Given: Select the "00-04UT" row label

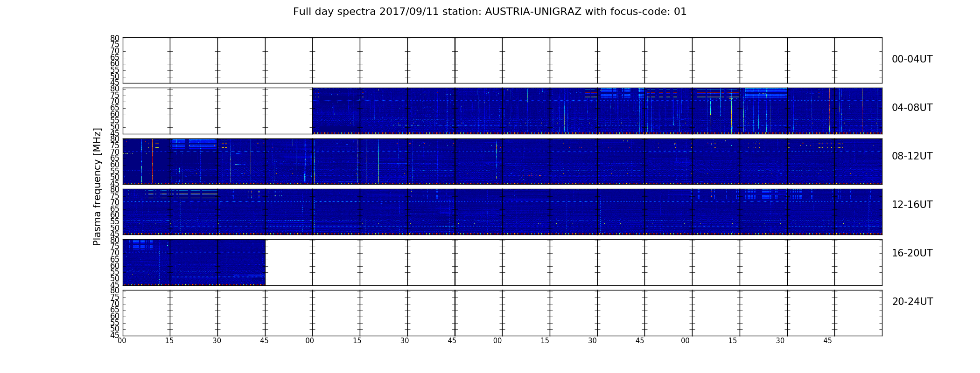Looking at the screenshot, I should (912, 59).
